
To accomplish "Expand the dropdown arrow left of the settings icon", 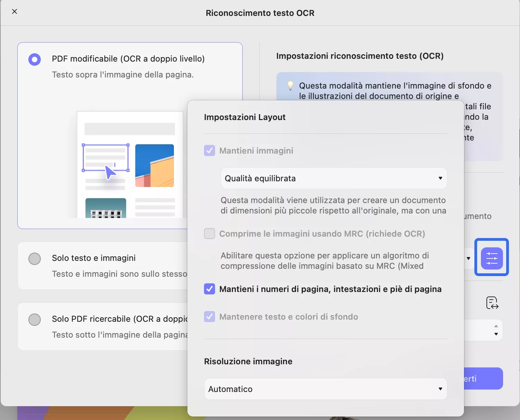I will [x=469, y=258].
